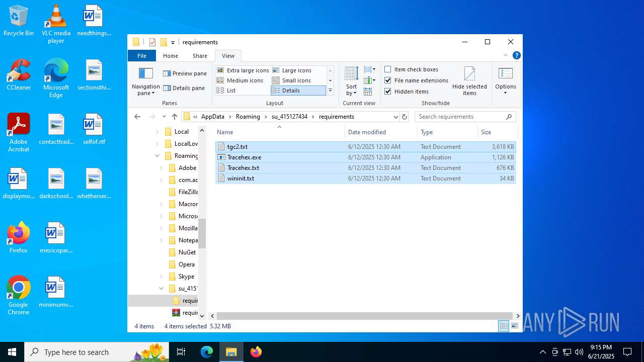Open the Group by dropdown
Image resolution: width=644 pixels, height=362 pixels.
coord(370,69)
